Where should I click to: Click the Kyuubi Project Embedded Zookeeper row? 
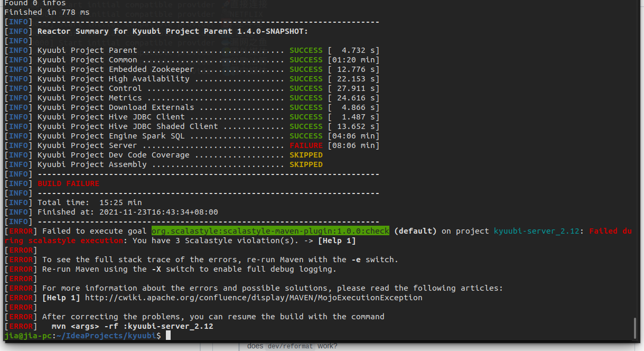[x=192, y=69]
